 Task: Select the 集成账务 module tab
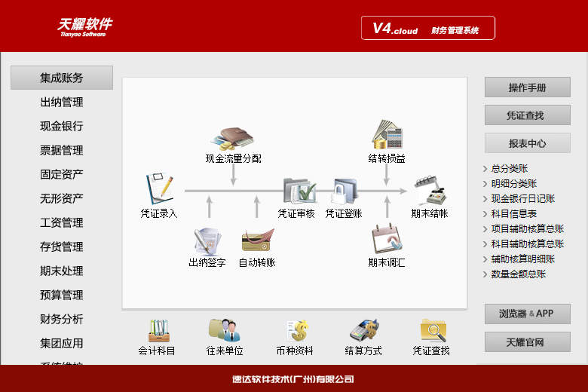click(62, 78)
